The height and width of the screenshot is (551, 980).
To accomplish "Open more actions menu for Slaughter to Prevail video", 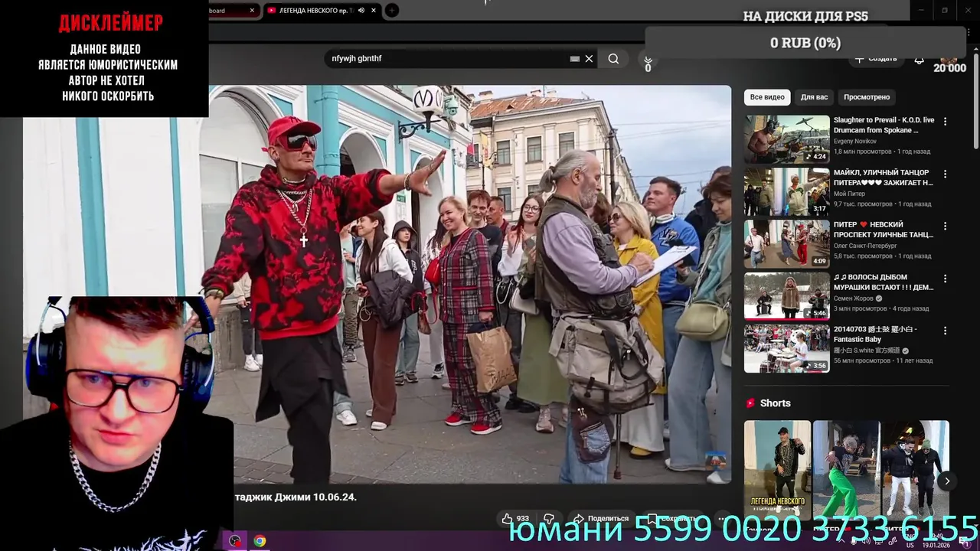I will coord(945,121).
